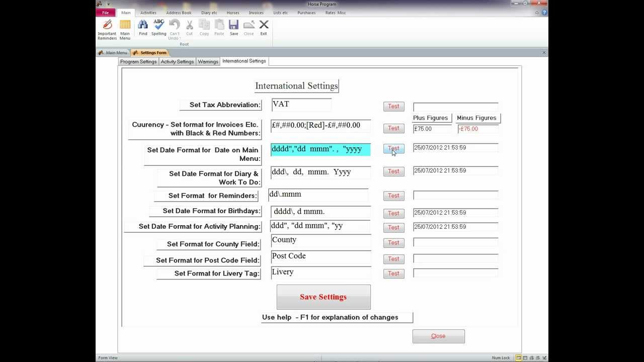This screenshot has height=362, width=644.
Task: Switch to the Main Menu document tab
Action: [x=113, y=53]
